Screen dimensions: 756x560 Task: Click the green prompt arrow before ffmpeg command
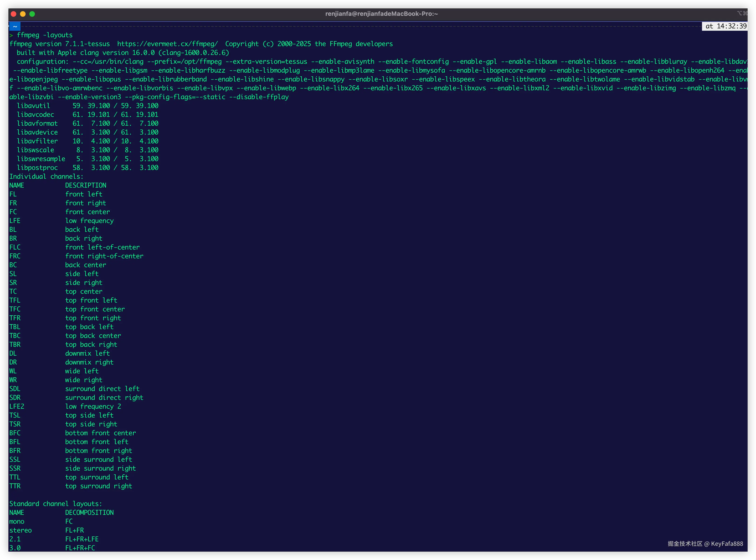(x=11, y=35)
